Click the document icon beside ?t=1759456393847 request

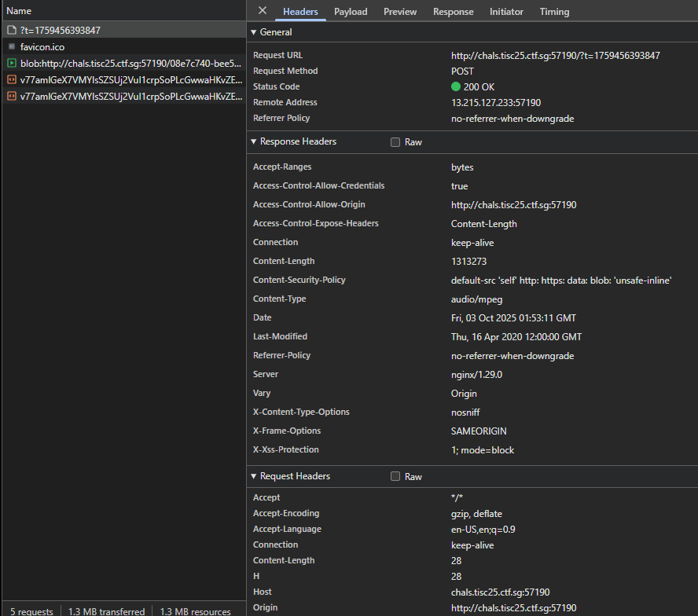(x=11, y=30)
